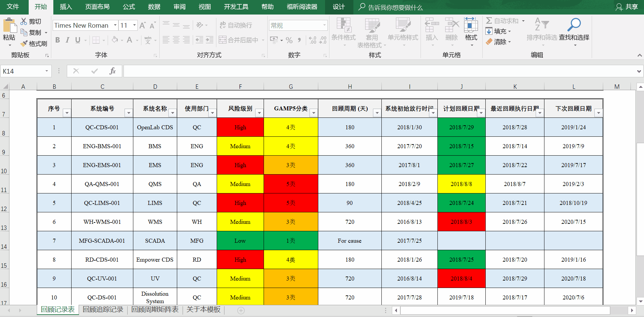Viewport: 644px width, 317px height.
Task: Open Sort and Filter (排序和筛选)
Action: pyautogui.click(x=542, y=32)
